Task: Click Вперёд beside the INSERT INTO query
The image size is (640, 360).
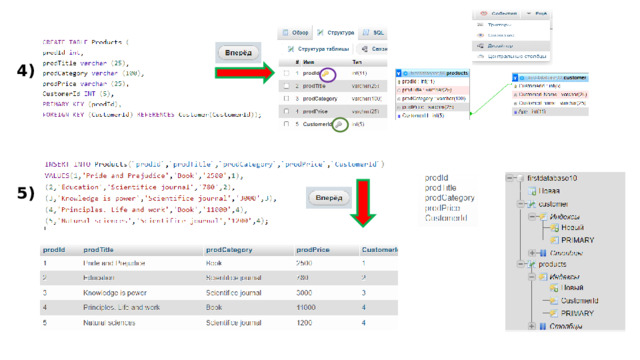Action: (x=329, y=198)
